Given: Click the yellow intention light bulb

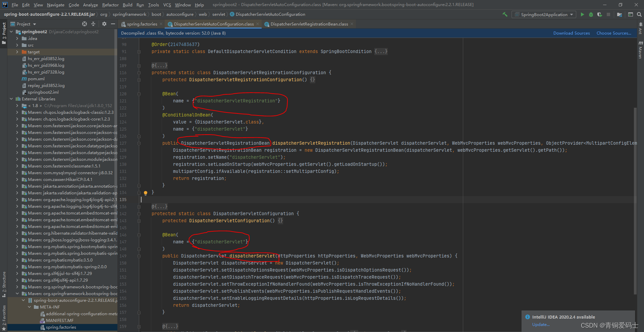Looking at the screenshot, I should pyautogui.click(x=146, y=193).
